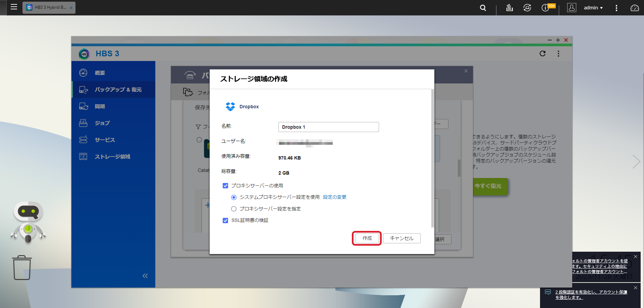Click the dialog vertical scrollbar
Viewport: 644px width, 308px height.
click(432, 158)
